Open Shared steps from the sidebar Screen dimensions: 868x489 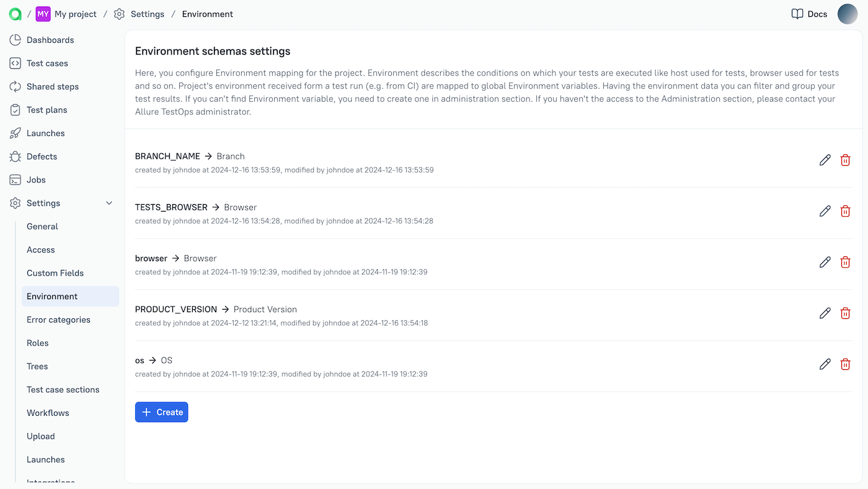click(15, 86)
